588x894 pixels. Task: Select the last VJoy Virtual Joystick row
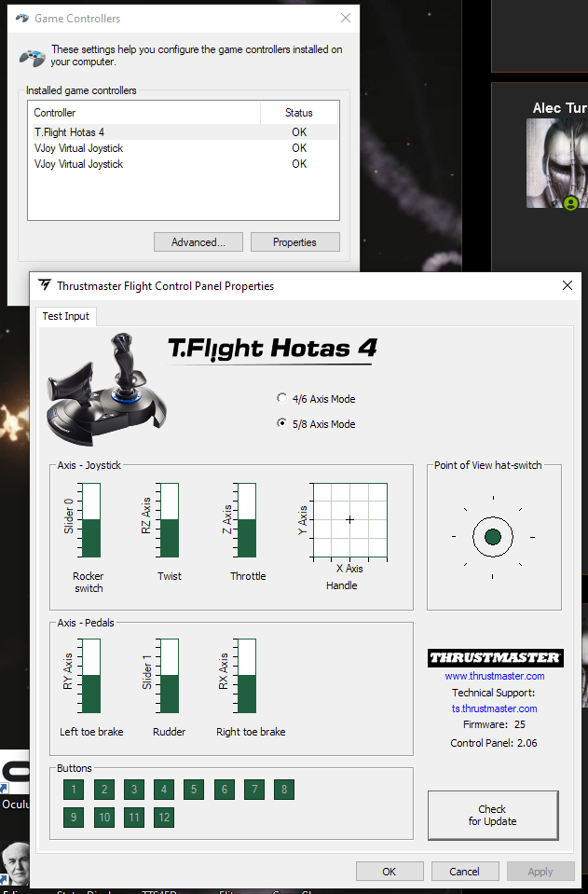coord(184,164)
